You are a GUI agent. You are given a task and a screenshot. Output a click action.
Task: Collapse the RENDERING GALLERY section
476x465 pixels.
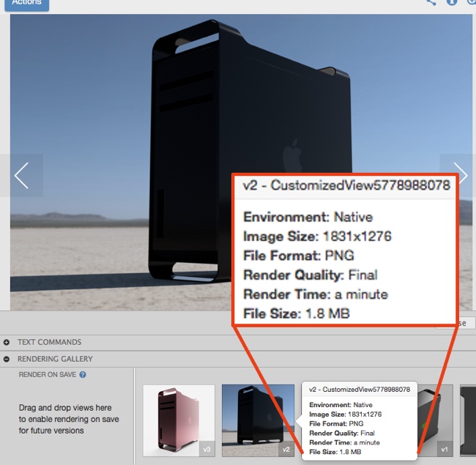click(7, 359)
